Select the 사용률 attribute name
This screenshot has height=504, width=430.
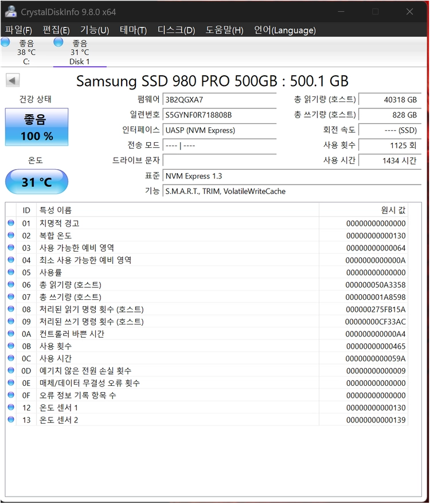pyautogui.click(x=50, y=272)
